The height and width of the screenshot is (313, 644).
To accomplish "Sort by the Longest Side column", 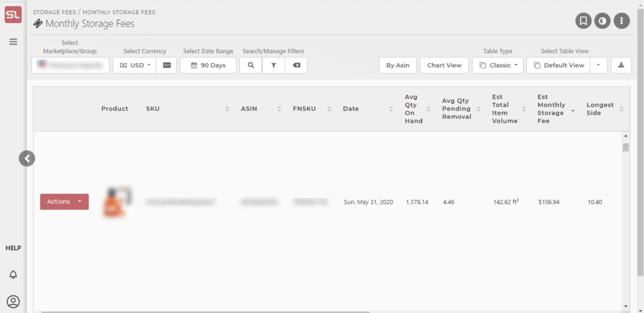I will pos(621,109).
